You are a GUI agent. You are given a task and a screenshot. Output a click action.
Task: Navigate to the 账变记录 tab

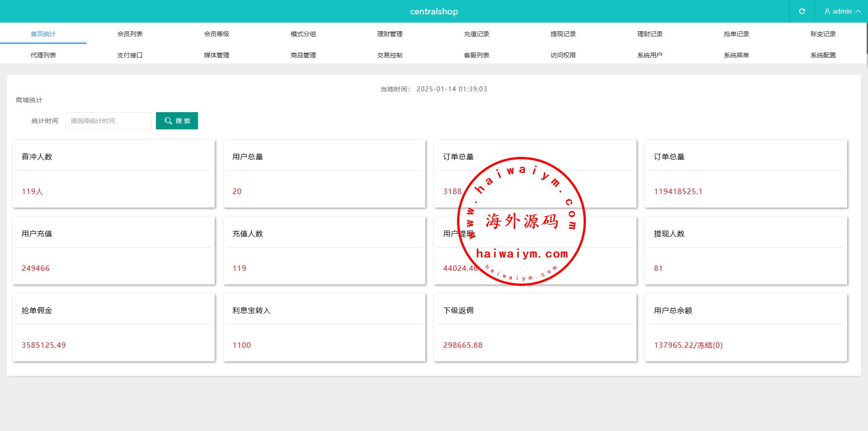point(823,34)
